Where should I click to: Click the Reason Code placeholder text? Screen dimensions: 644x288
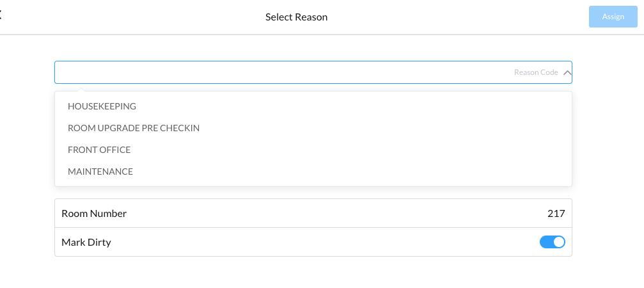pos(535,73)
